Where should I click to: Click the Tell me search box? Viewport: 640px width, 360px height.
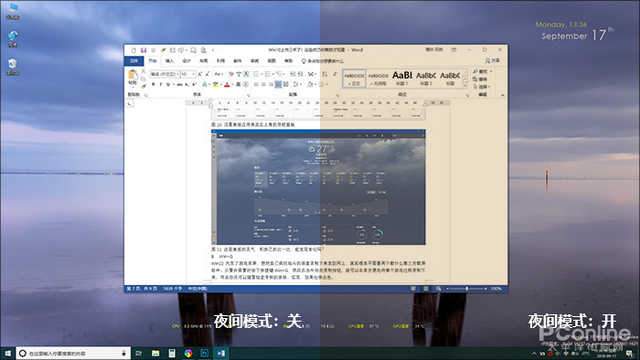(322, 61)
